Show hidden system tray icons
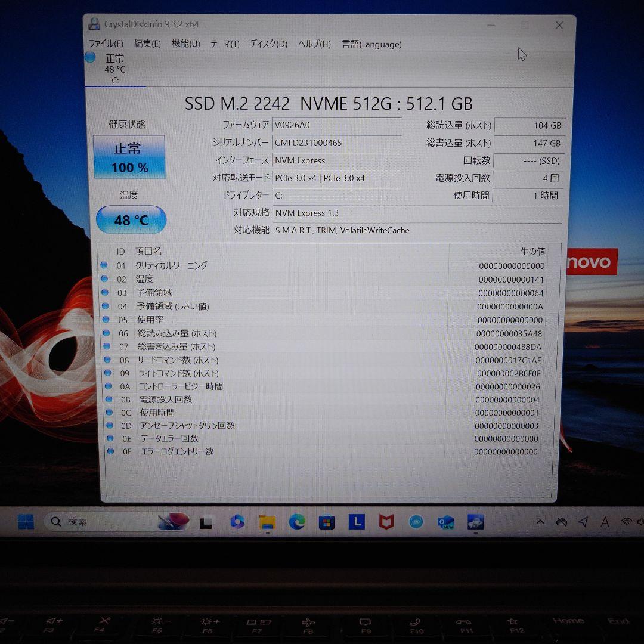The width and height of the screenshot is (644, 644). point(540,522)
